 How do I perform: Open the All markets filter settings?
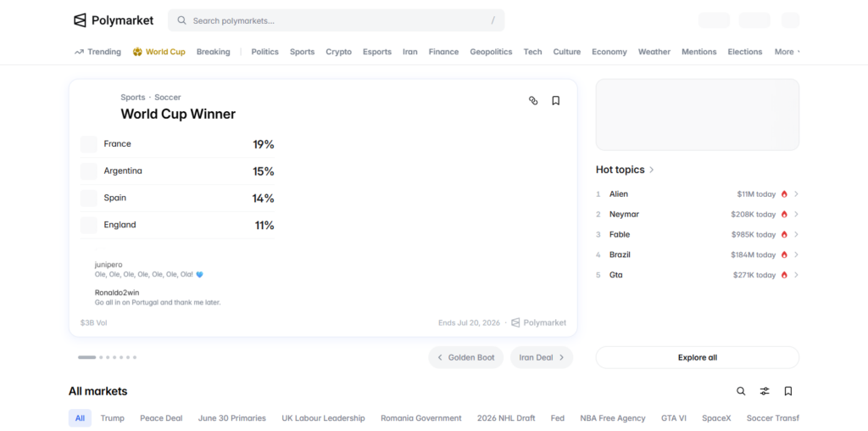pos(765,391)
